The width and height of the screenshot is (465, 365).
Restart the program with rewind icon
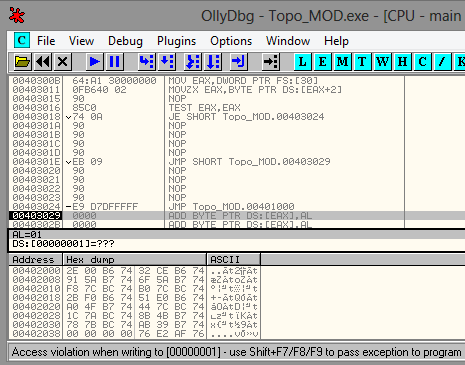point(43,62)
